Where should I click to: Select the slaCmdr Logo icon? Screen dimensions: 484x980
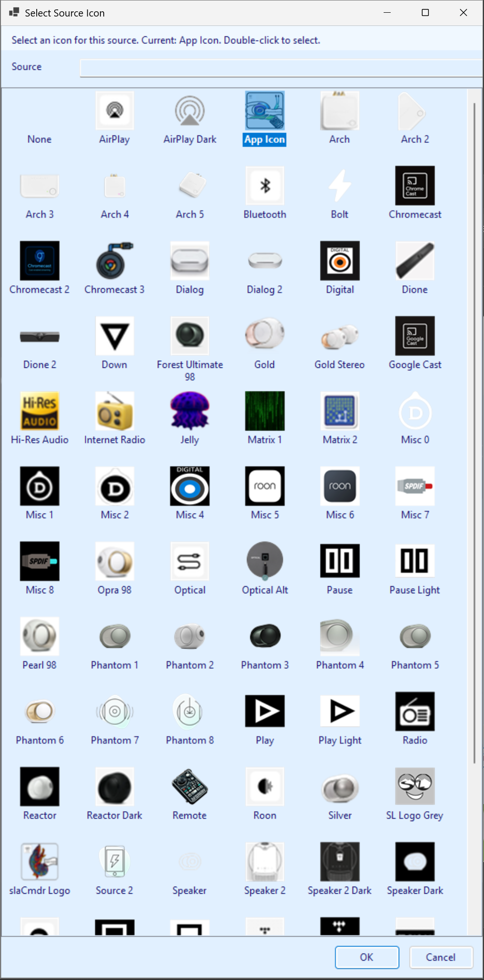(x=40, y=861)
